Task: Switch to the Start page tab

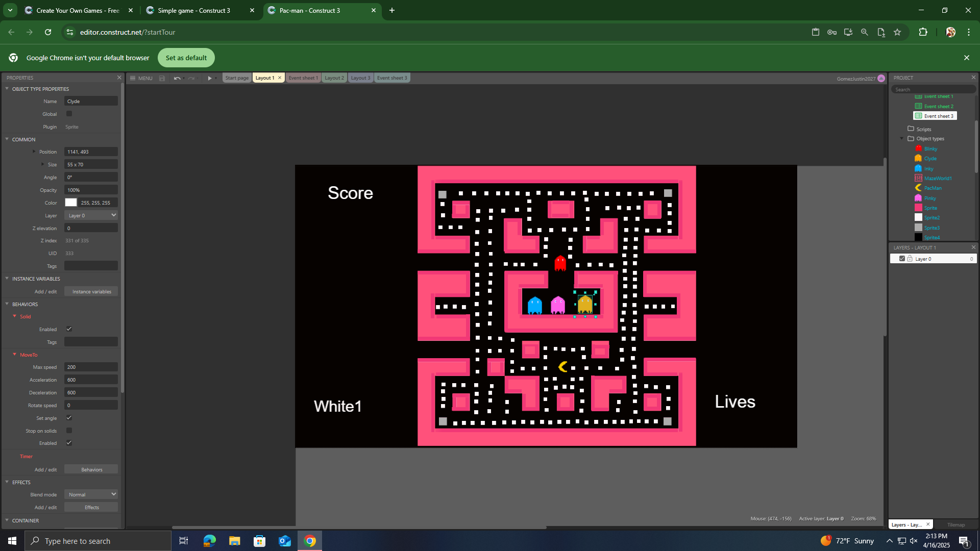Action: 237,78
